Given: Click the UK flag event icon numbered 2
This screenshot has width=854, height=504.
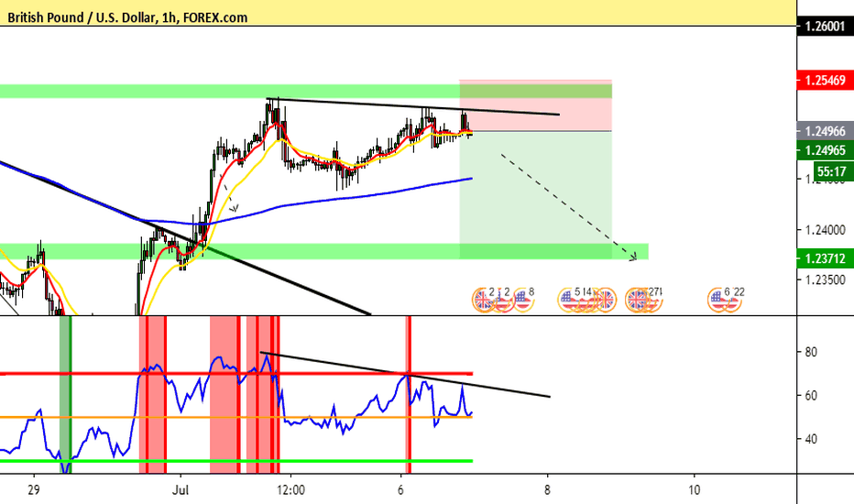Looking at the screenshot, I should [483, 301].
